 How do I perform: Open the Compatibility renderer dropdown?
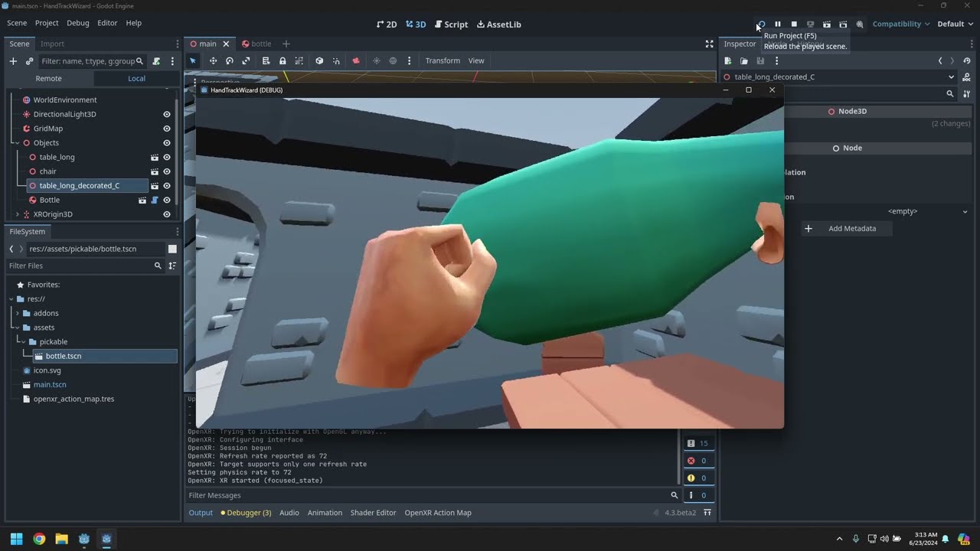point(901,24)
